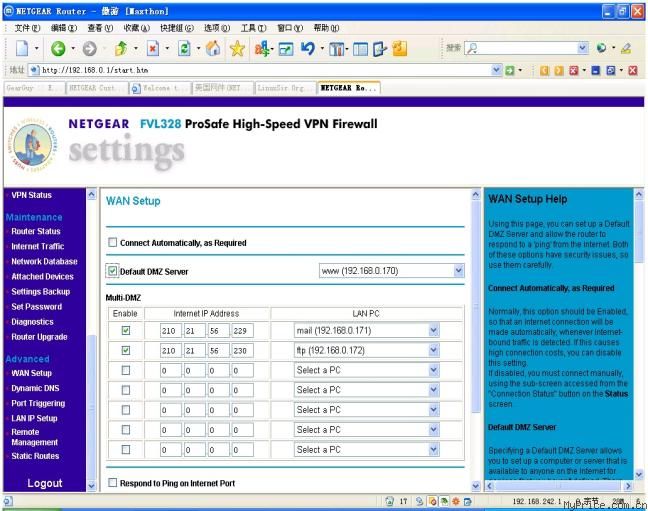Enable the fourth Multi-DMZ row checkbox
648x511 pixels.
click(126, 390)
